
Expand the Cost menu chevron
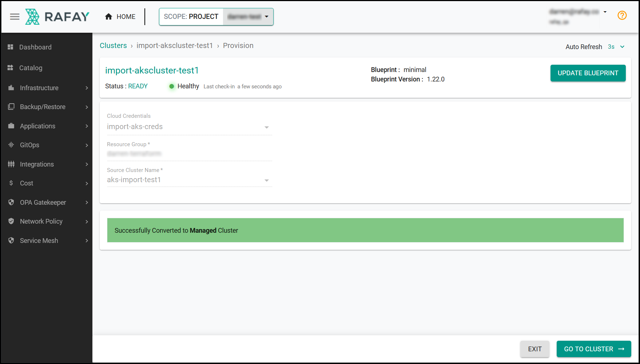click(x=87, y=183)
